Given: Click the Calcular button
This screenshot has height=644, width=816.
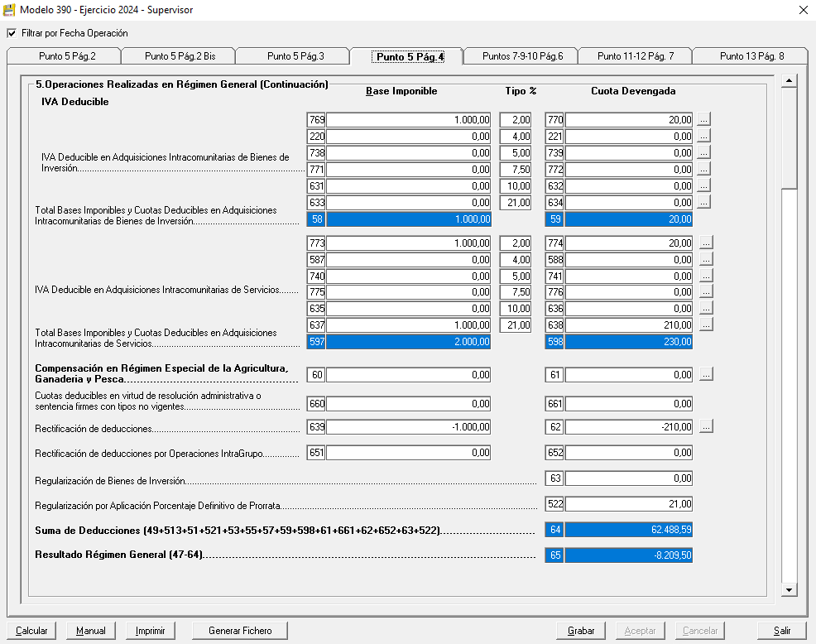Looking at the screenshot, I should [31, 631].
